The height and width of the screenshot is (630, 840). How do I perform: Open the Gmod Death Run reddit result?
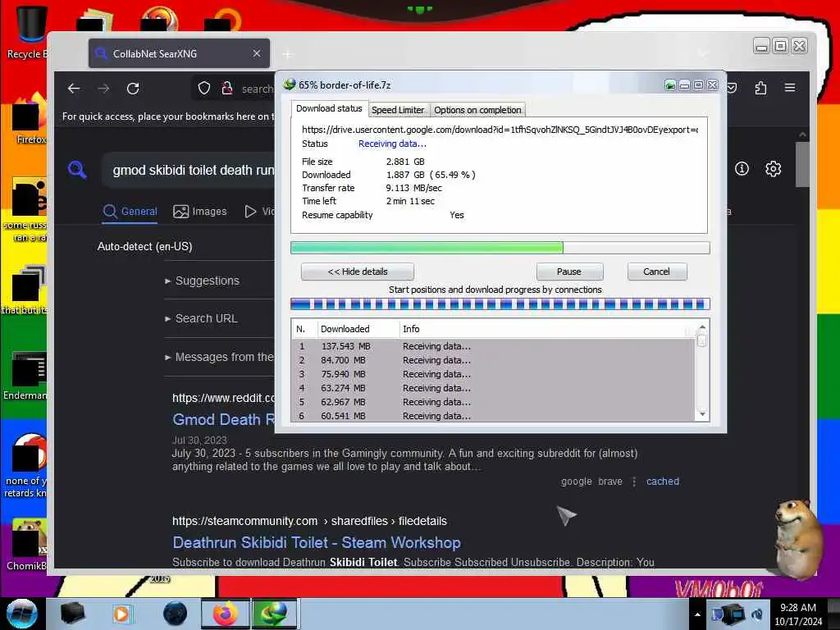223,419
